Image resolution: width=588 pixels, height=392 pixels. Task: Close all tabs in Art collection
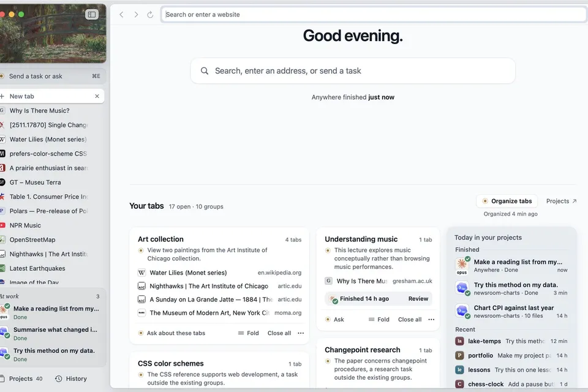click(x=279, y=333)
